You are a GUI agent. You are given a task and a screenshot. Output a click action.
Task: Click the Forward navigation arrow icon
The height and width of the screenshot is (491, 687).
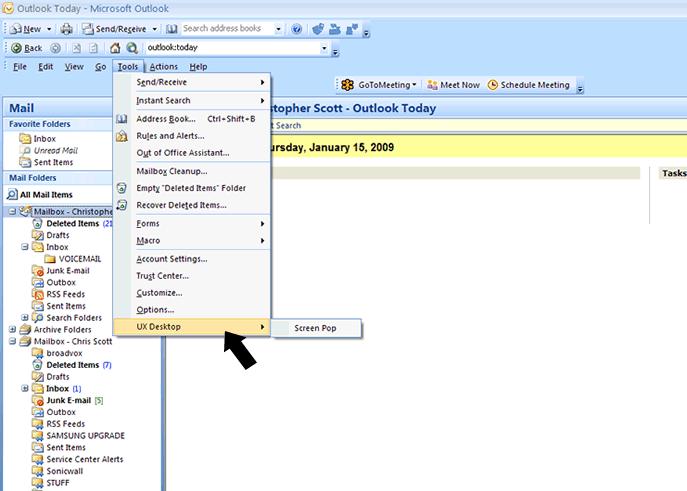(x=55, y=48)
